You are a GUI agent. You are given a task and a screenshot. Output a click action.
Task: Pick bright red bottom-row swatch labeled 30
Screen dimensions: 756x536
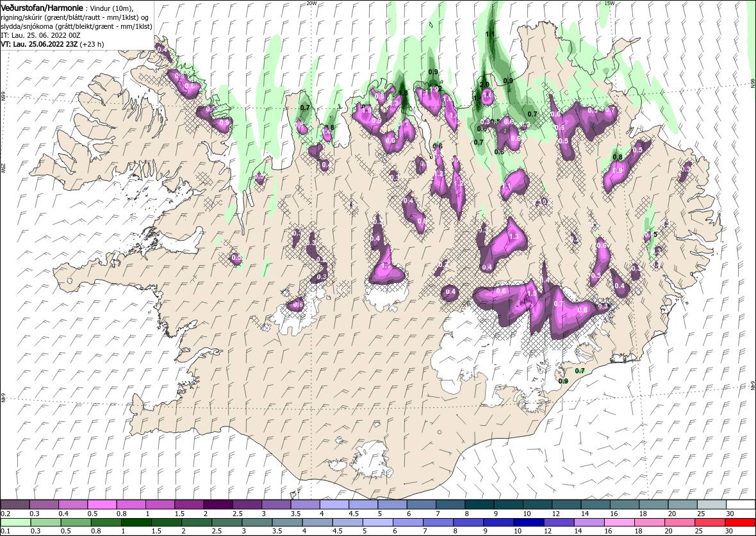click(x=739, y=523)
